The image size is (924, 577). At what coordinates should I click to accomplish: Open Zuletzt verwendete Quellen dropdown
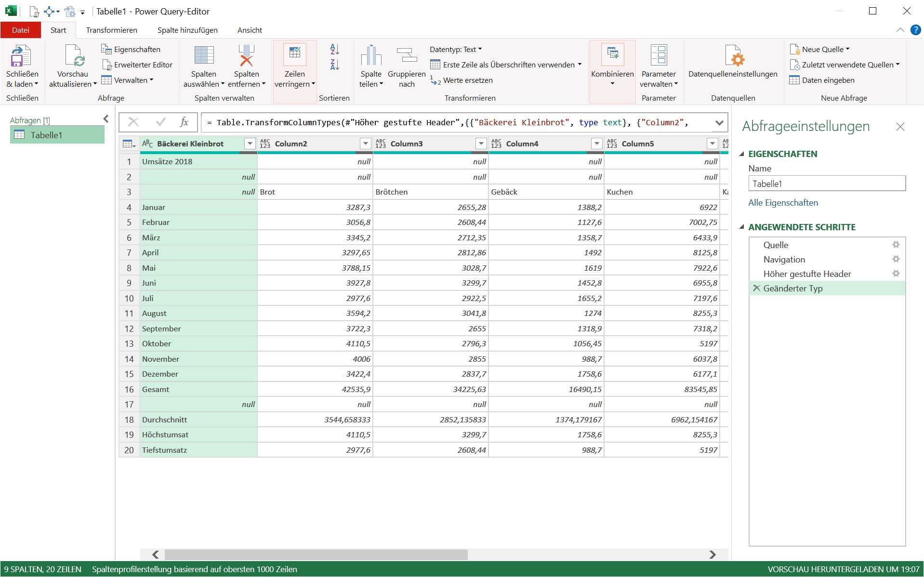coord(845,65)
